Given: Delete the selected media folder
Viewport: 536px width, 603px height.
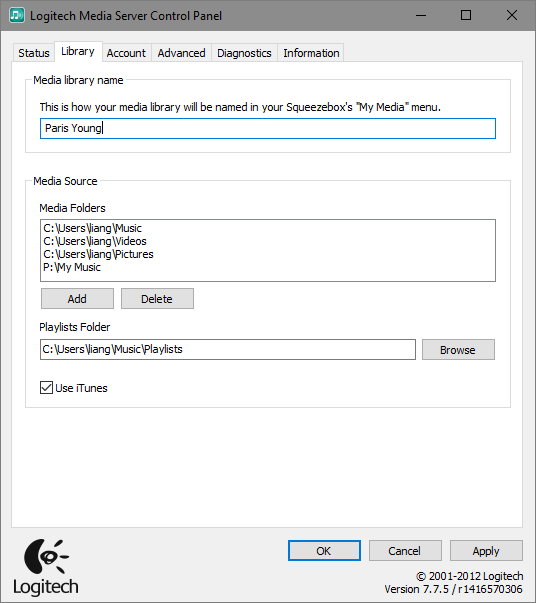Looking at the screenshot, I should click(x=157, y=299).
